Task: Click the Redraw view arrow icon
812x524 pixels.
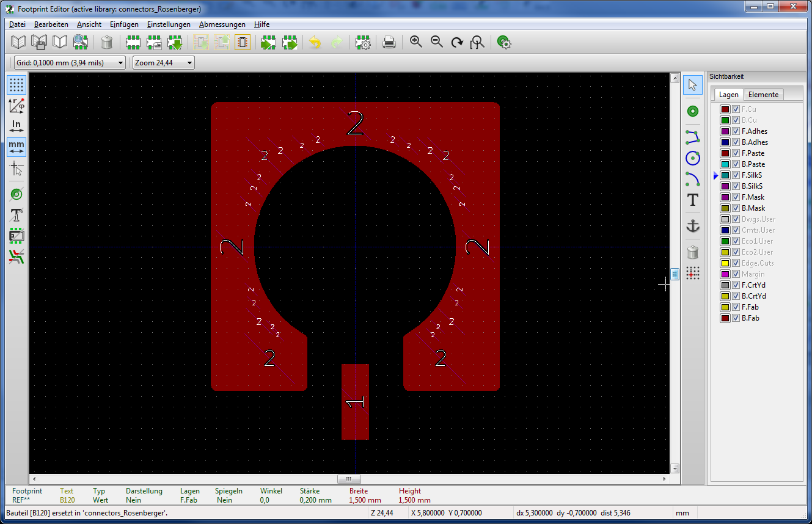Action: 457,42
